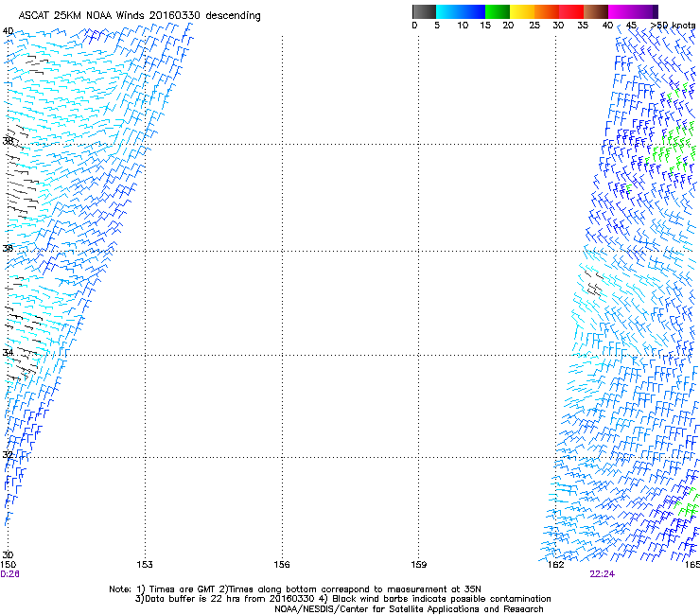The image size is (700, 615).
Task: Click the green wind barbs cluster near 31N 165E
Action: [x=688, y=504]
